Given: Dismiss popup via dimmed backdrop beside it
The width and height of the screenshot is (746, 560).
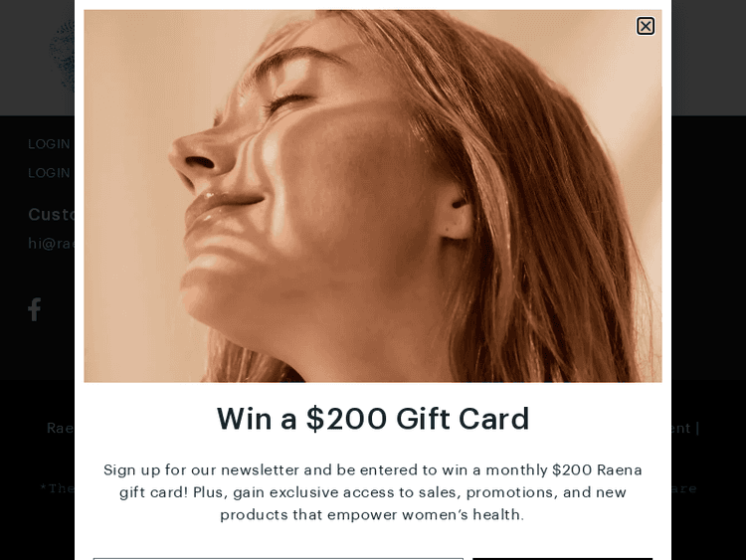Looking at the screenshot, I should point(709,285).
